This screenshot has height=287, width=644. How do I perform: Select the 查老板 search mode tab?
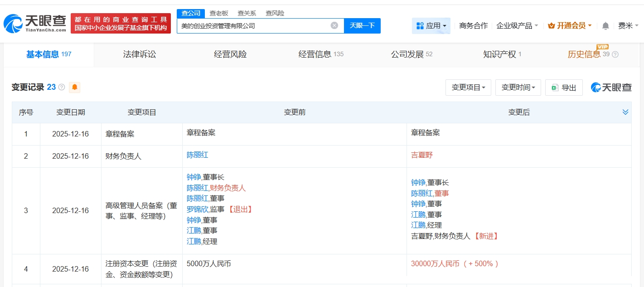(x=218, y=13)
